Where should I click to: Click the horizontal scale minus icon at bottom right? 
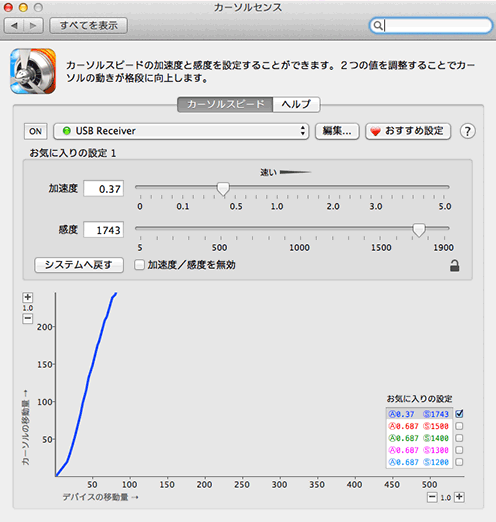[x=432, y=497]
